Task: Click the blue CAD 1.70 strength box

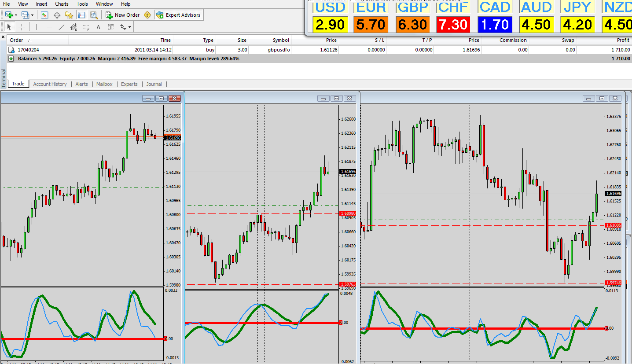Action: 495,24
